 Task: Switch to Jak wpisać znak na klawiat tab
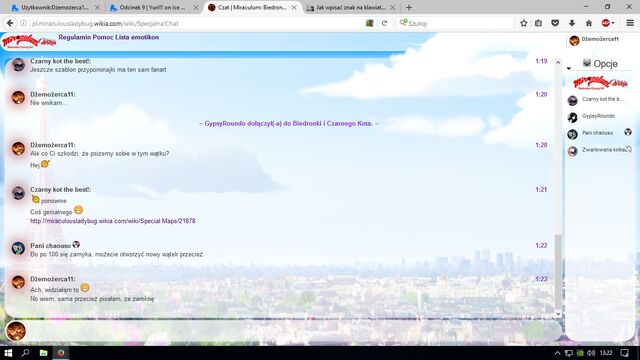pos(351,7)
